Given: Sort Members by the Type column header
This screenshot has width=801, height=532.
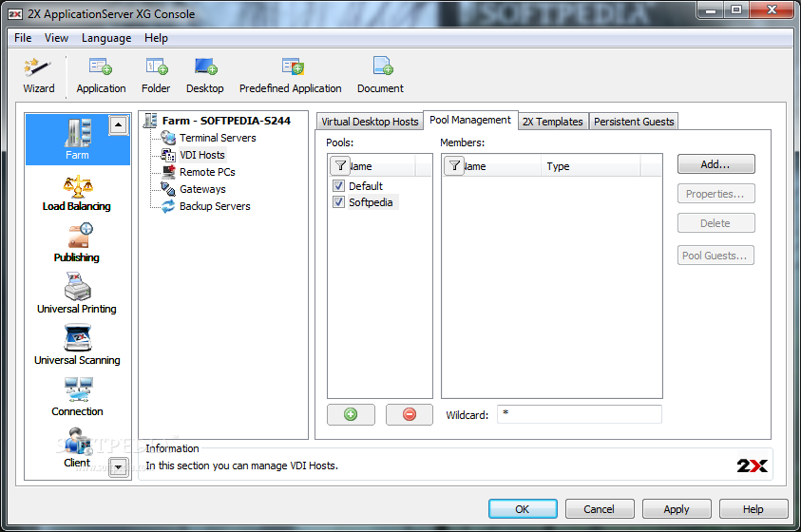Looking at the screenshot, I should tap(590, 166).
